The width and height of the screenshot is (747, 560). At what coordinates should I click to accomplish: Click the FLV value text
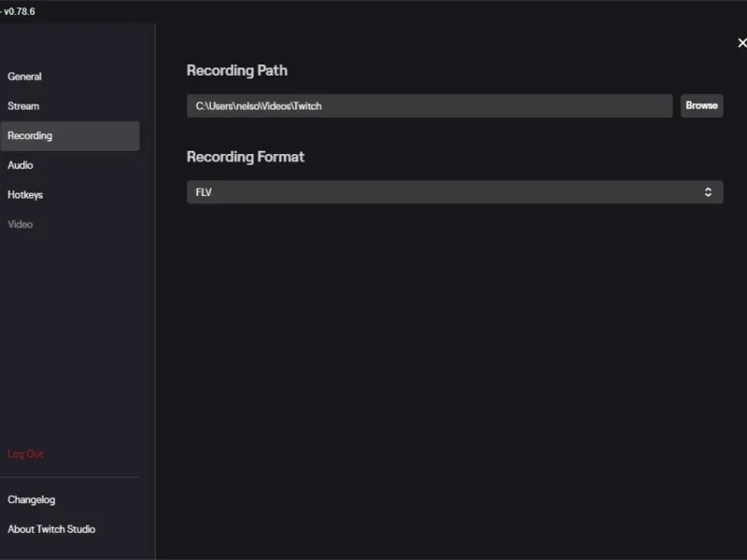click(x=204, y=192)
